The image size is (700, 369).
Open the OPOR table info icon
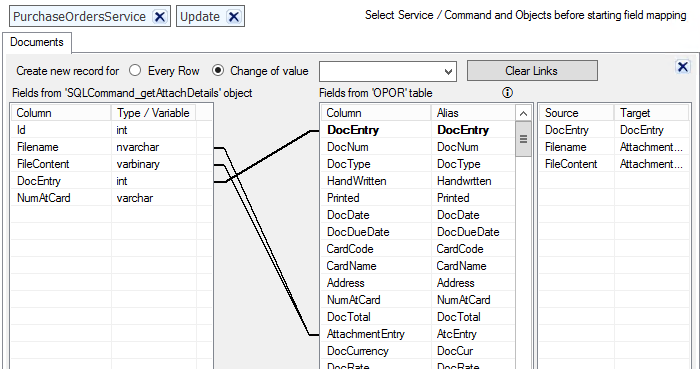[507, 93]
